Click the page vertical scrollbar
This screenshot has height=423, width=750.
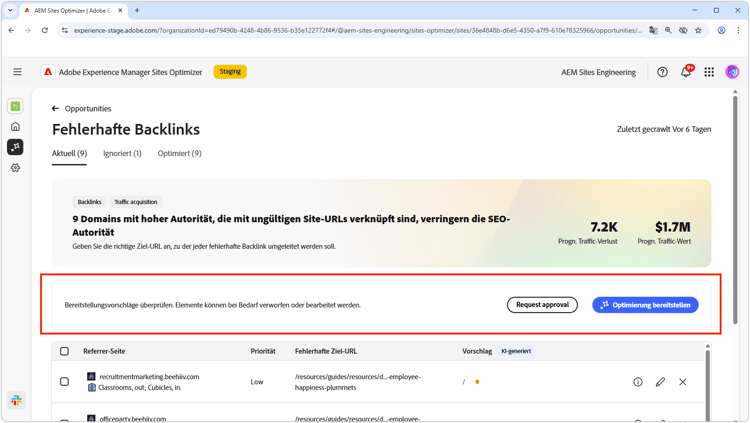coord(735,211)
